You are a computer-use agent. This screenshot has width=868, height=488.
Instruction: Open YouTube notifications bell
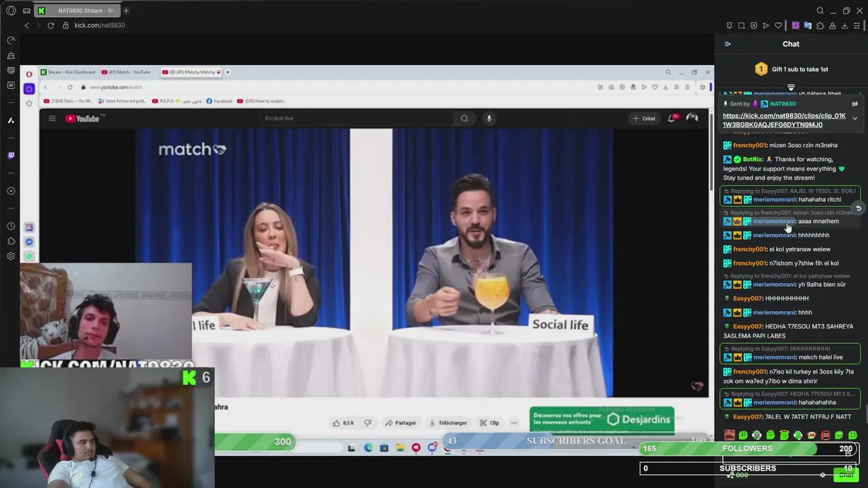[672, 119]
